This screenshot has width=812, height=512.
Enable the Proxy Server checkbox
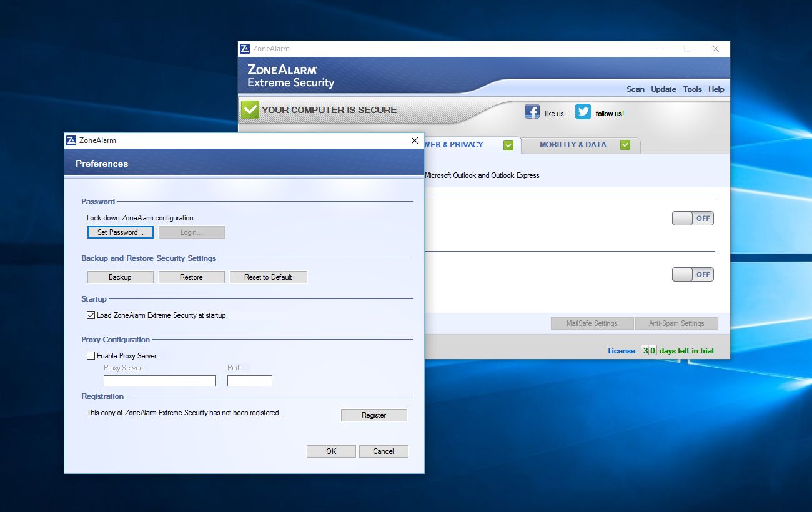91,356
